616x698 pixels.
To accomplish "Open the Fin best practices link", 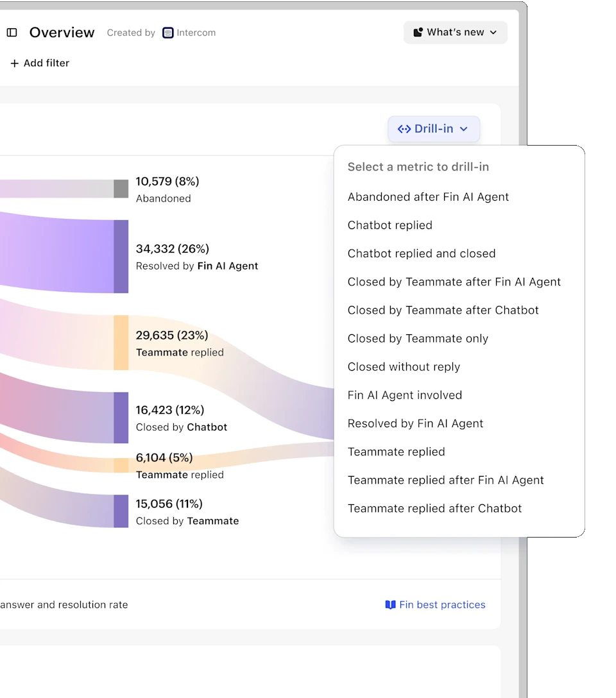I will (x=435, y=604).
